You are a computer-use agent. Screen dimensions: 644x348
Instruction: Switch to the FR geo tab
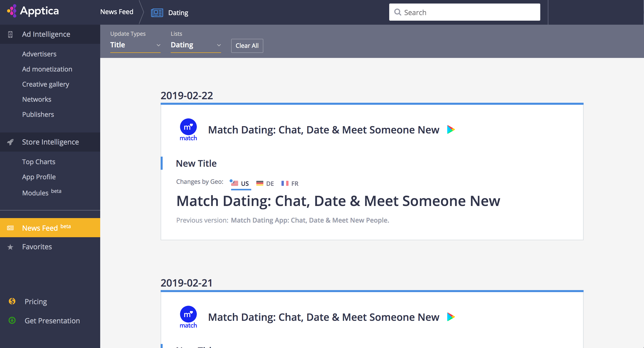tap(290, 184)
